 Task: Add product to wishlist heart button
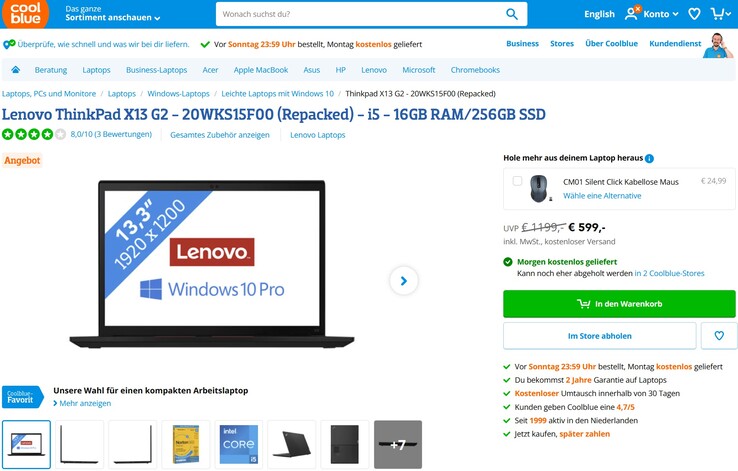[719, 336]
